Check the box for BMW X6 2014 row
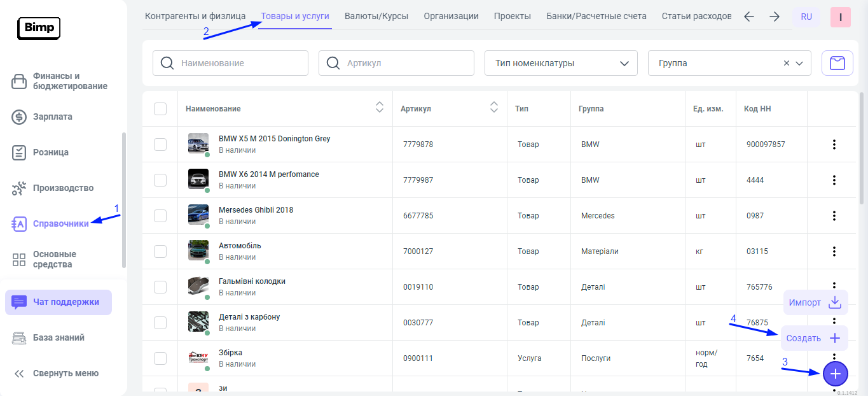The width and height of the screenshot is (868, 396). click(160, 180)
